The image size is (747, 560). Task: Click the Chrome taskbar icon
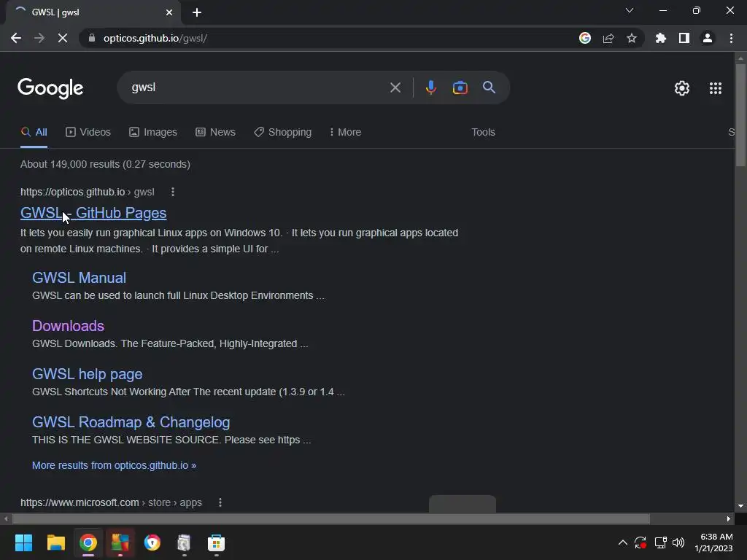(88, 542)
